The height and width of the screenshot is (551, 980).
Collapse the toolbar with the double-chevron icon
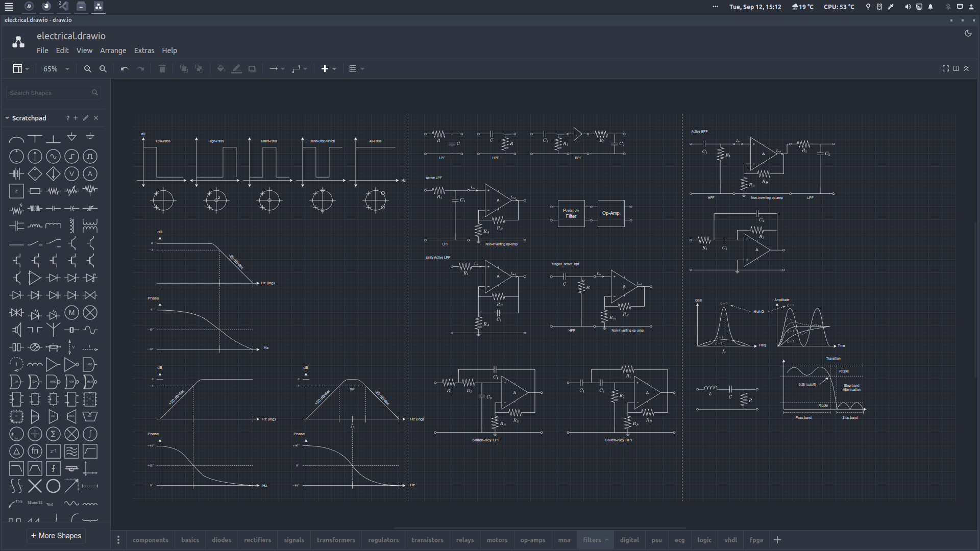click(966, 68)
